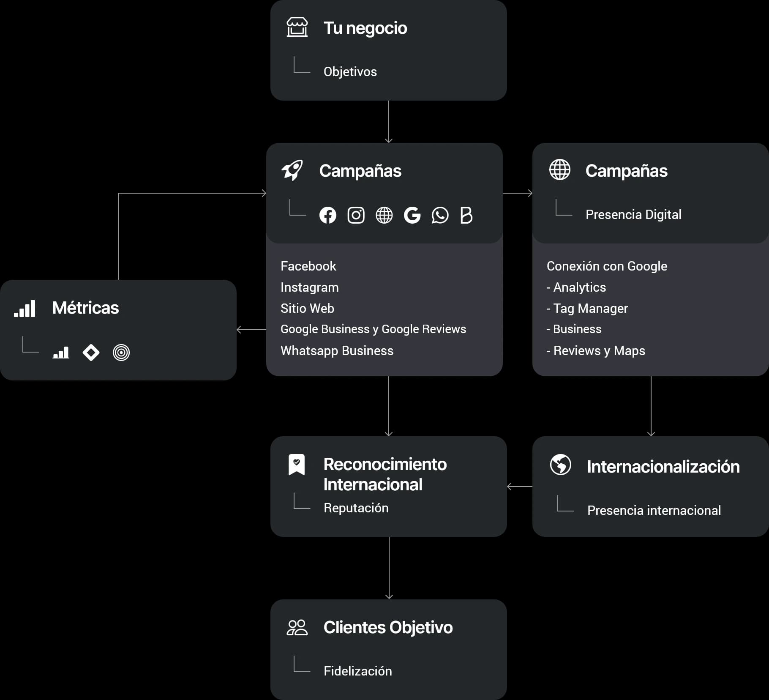Click the users icon beside Clientes Objetivo
Screen dimensions: 769x700
pos(297,628)
